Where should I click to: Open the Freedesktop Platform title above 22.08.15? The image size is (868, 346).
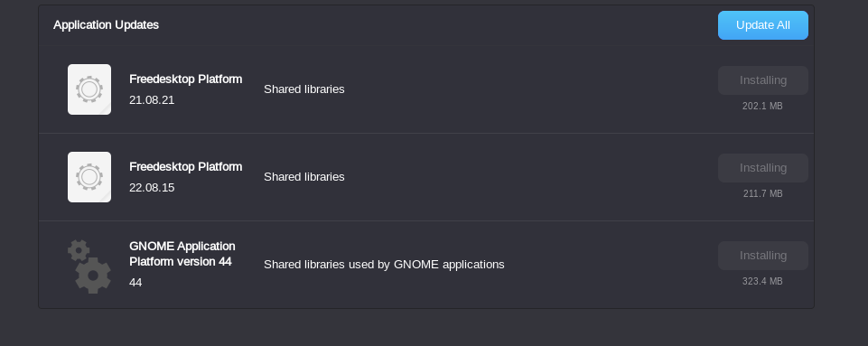pyautogui.click(x=185, y=166)
